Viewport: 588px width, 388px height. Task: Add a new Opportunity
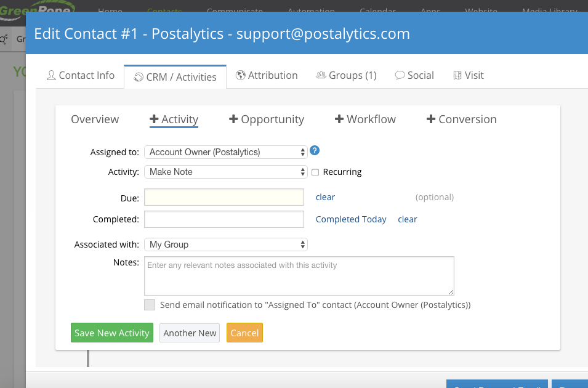point(267,119)
